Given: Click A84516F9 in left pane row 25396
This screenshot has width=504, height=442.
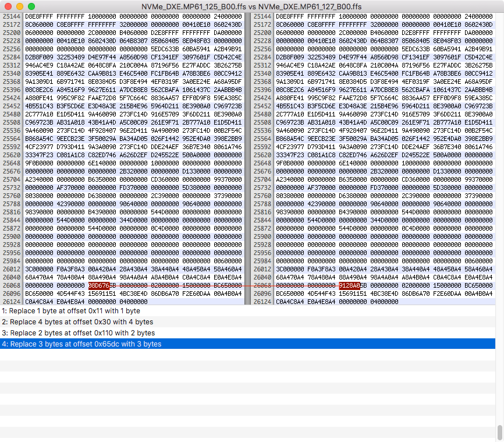Looking at the screenshot, I should (x=71, y=90).
